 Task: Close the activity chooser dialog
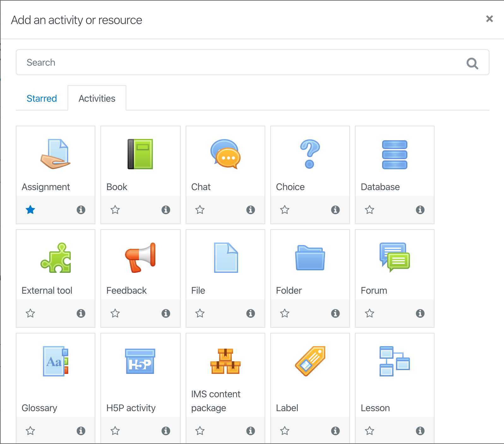coord(489,19)
